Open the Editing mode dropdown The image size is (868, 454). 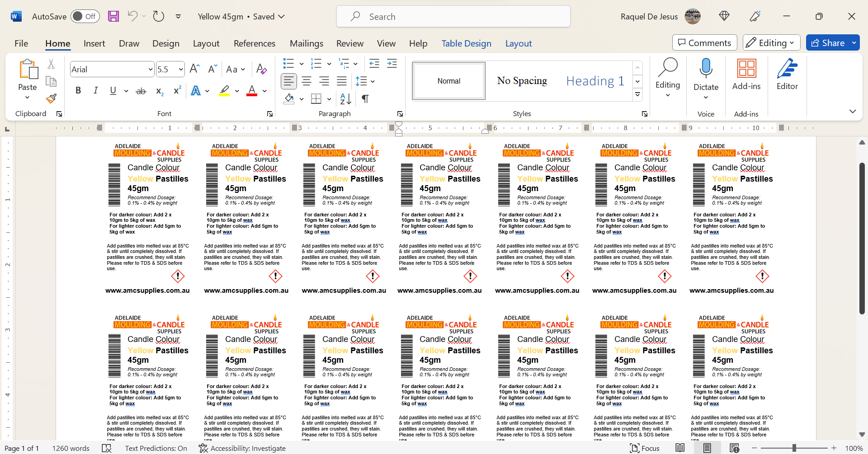point(772,43)
